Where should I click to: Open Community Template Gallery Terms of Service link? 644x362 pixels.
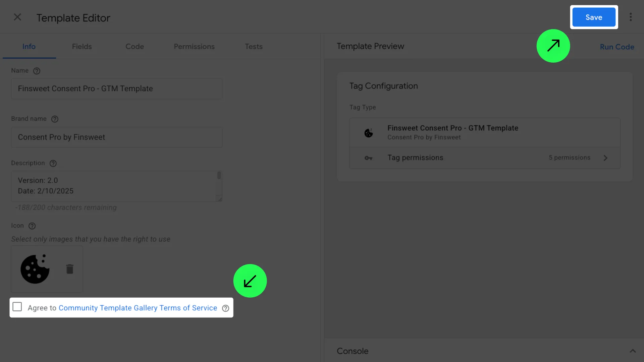coord(138,308)
